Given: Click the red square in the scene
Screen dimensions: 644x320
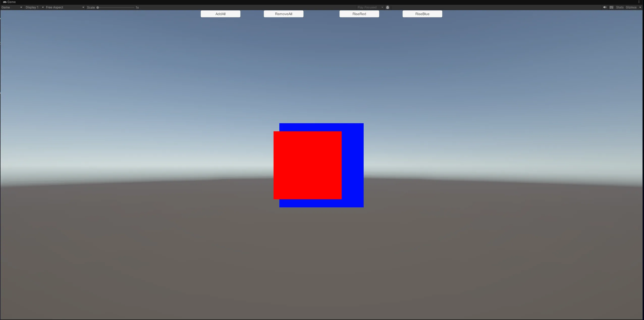Looking at the screenshot, I should [307, 165].
